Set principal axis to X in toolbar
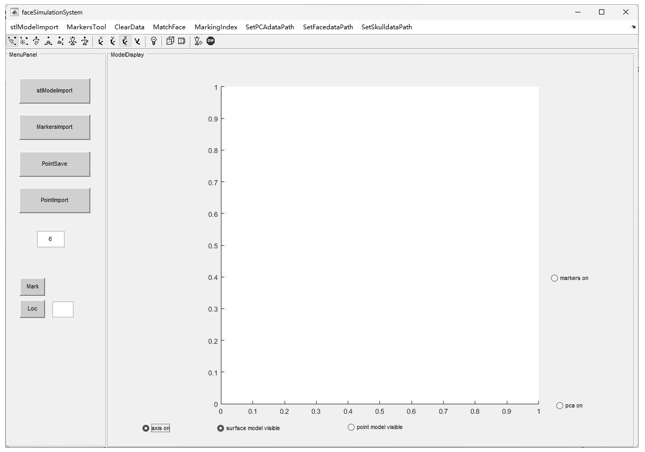 coord(101,41)
